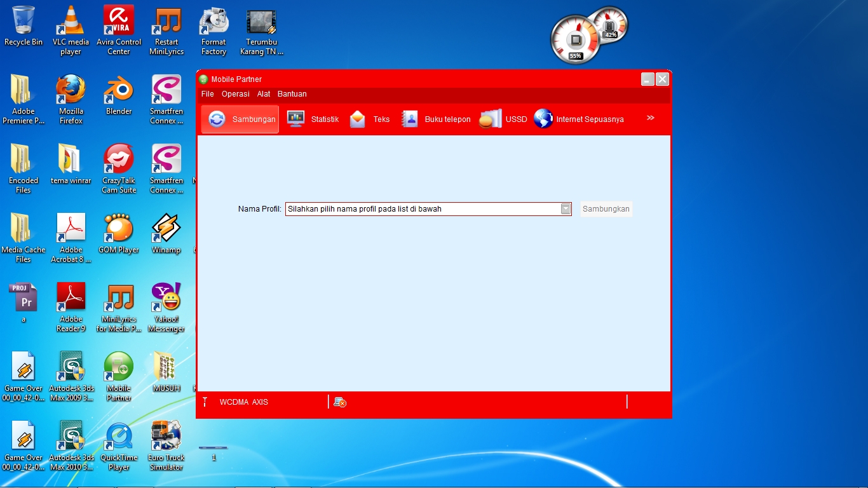The image size is (868, 488).
Task: Select the desktop item labeled 1
Action: tap(214, 453)
